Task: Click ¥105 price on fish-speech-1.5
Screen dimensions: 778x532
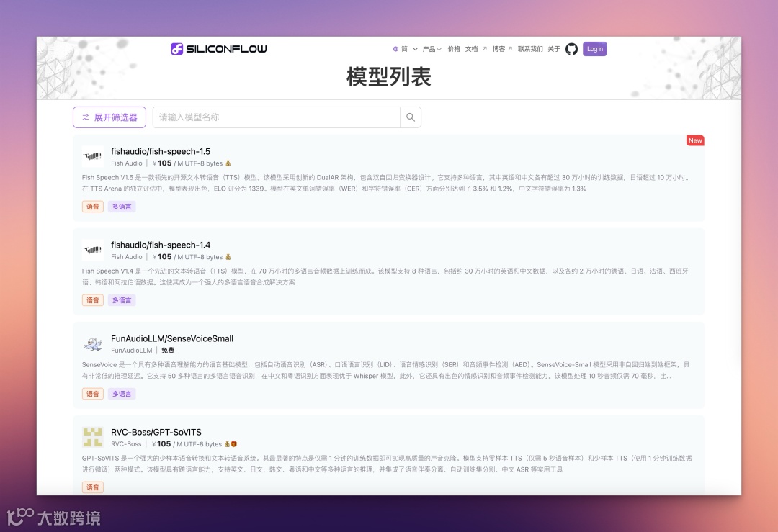Action: 162,163
